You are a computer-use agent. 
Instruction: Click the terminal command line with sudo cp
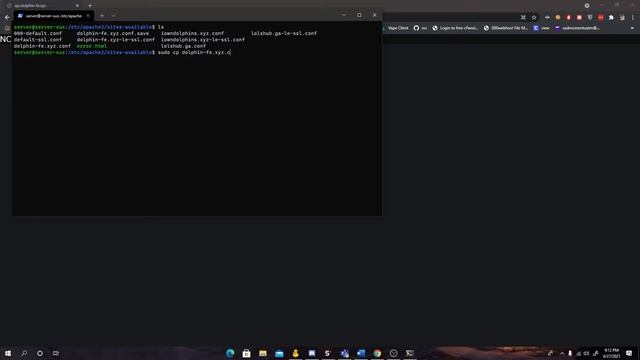122,53
